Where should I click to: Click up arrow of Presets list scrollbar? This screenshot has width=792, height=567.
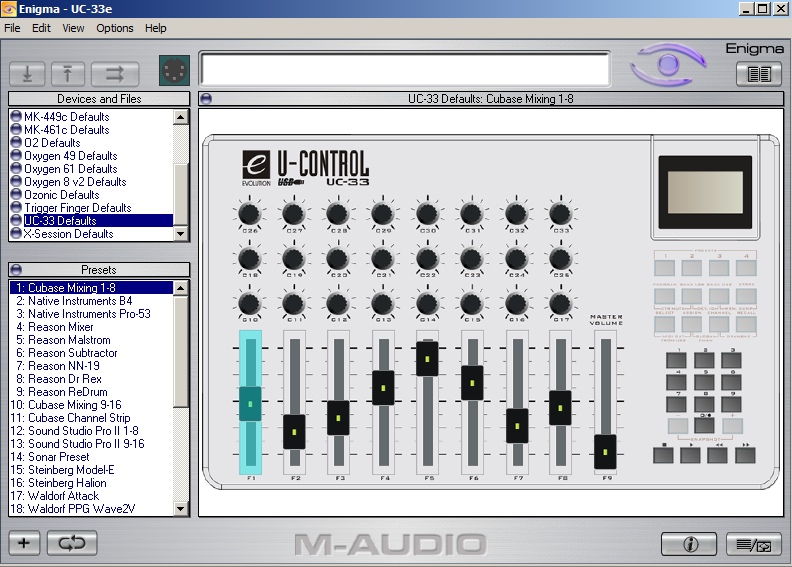coord(181,288)
